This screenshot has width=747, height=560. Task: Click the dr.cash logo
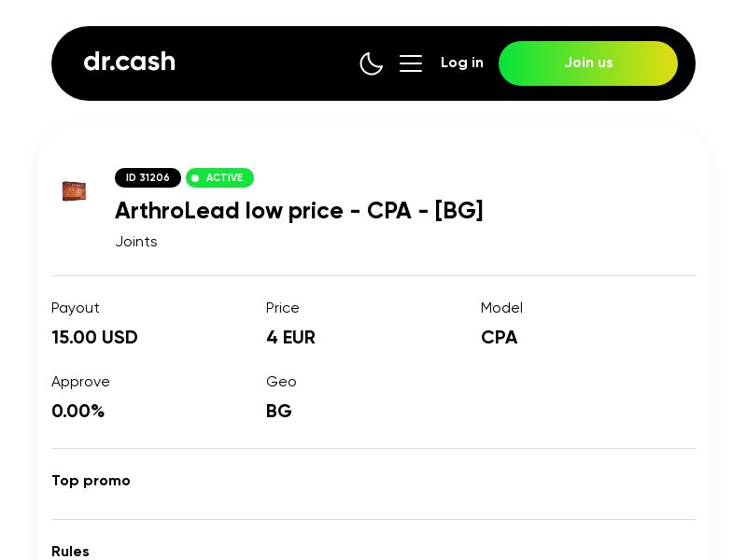click(129, 62)
